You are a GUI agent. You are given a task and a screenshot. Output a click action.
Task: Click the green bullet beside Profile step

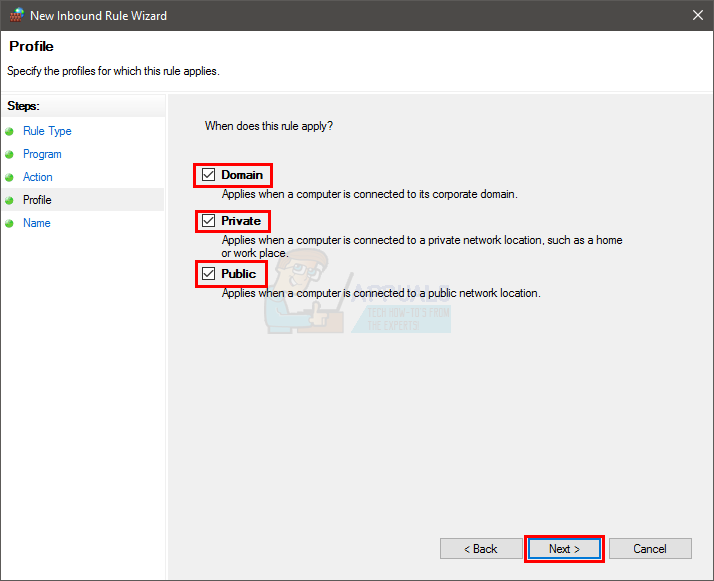tap(10, 200)
